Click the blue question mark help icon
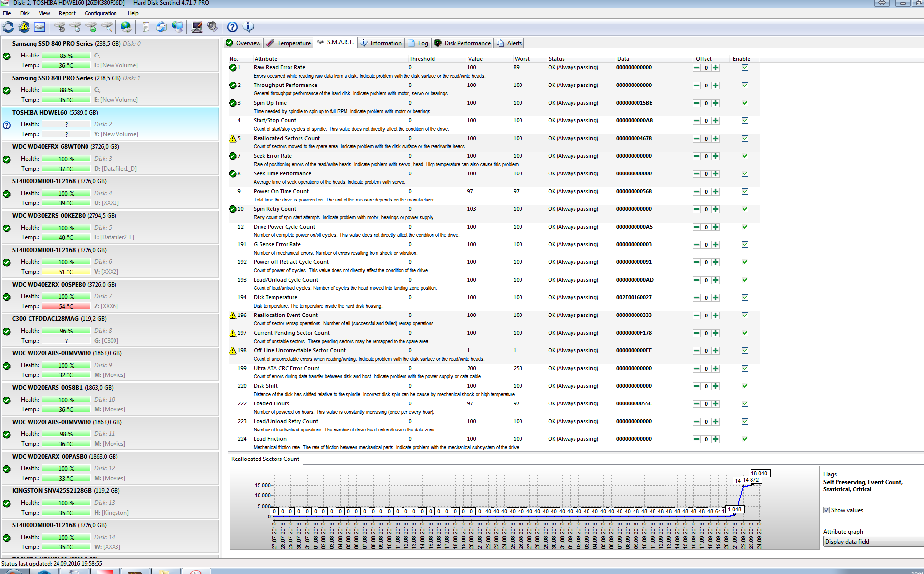The height and width of the screenshot is (574, 924). (x=232, y=27)
